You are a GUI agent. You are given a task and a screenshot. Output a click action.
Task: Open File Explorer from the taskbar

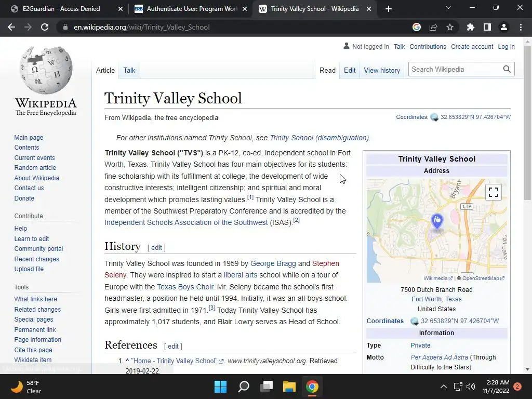tap(289, 387)
